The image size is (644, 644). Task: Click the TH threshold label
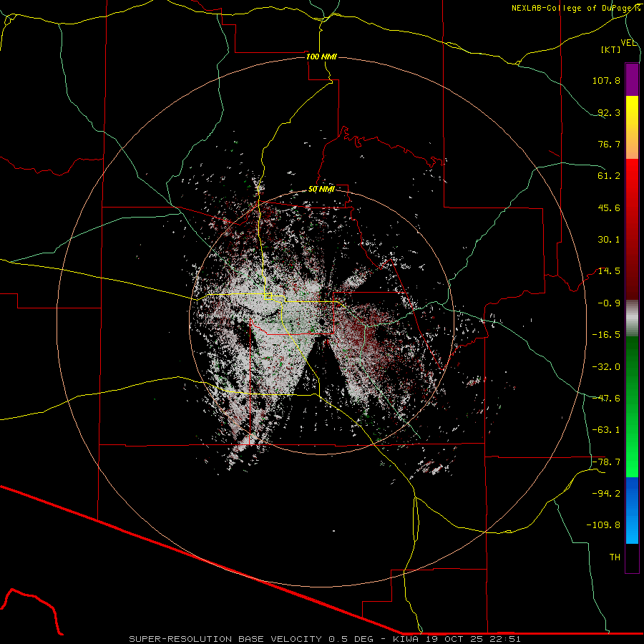pos(615,557)
